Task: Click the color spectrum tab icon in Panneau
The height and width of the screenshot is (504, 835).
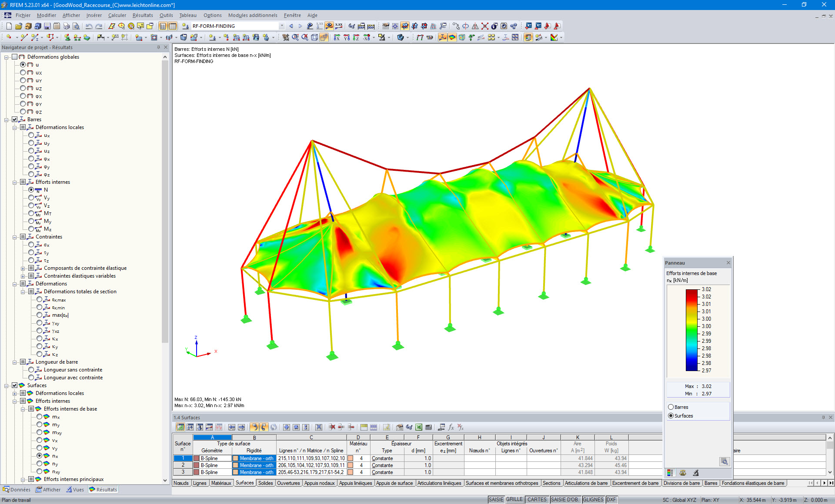Action: [670, 473]
